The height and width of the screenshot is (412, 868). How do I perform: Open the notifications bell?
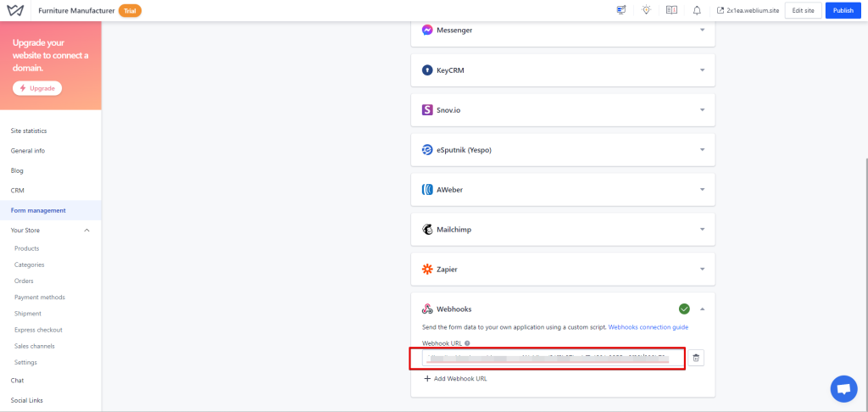tap(697, 10)
